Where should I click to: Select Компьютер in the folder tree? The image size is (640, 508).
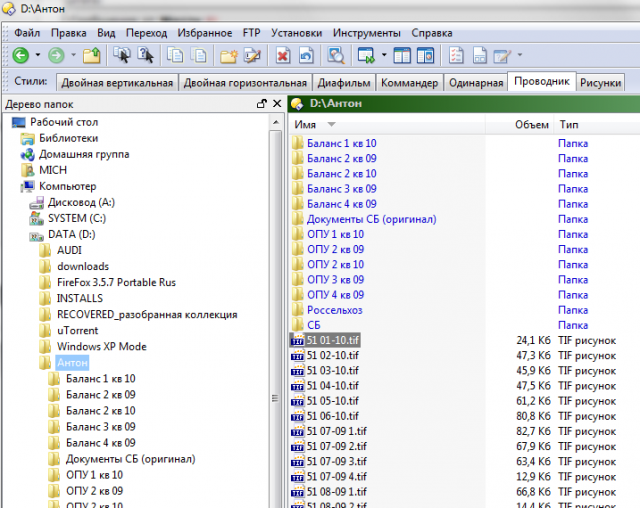[x=68, y=186]
